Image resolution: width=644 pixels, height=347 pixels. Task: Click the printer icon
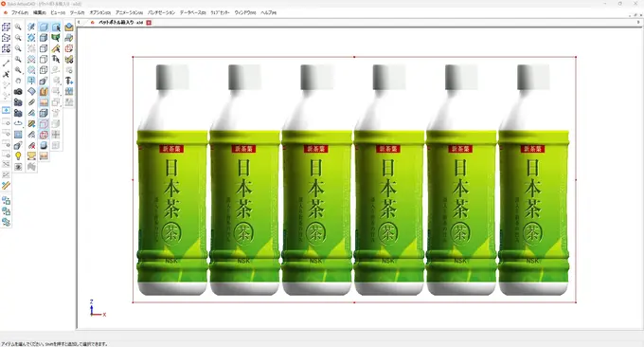coord(69,37)
